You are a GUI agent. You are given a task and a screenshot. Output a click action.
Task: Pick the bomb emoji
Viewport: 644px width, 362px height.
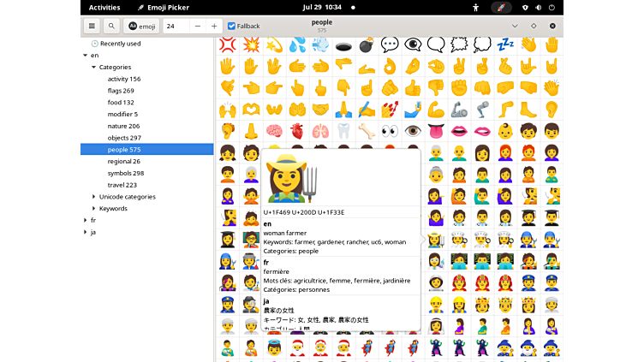pyautogui.click(x=367, y=45)
